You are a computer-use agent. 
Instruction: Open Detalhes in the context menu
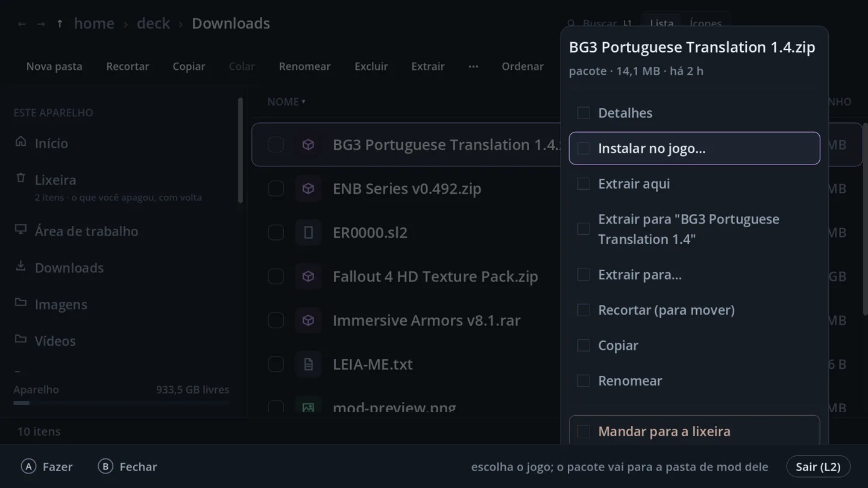694,113
